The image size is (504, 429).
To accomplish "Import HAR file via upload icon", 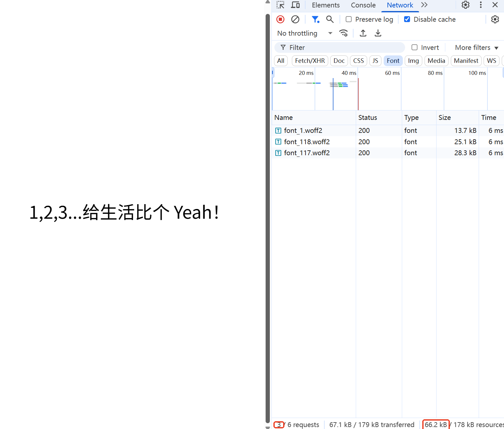I will 363,33.
